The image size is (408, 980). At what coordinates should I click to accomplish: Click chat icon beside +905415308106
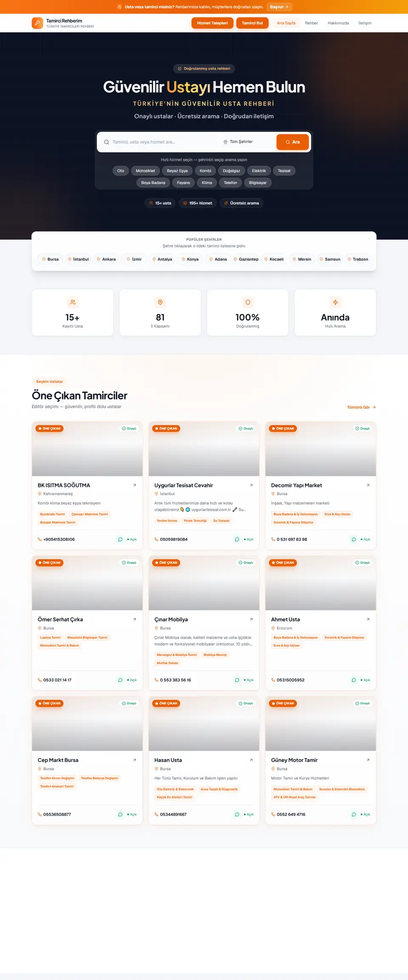point(120,539)
